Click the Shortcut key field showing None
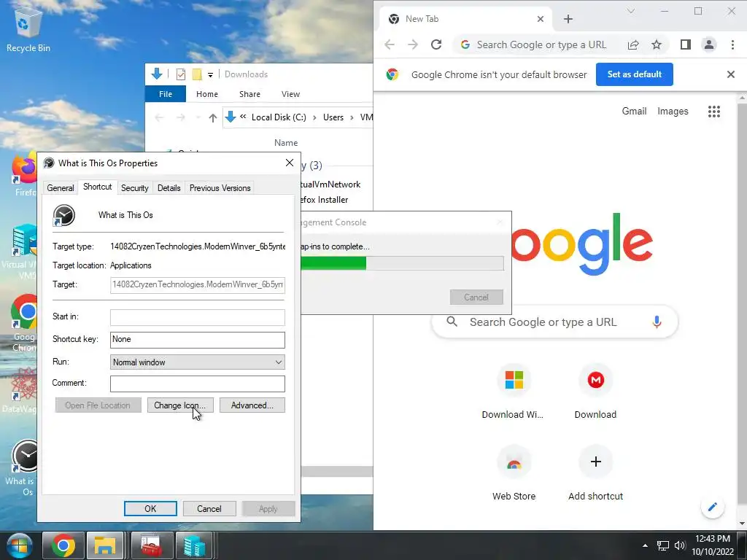The width and height of the screenshot is (747, 560). [x=197, y=340]
